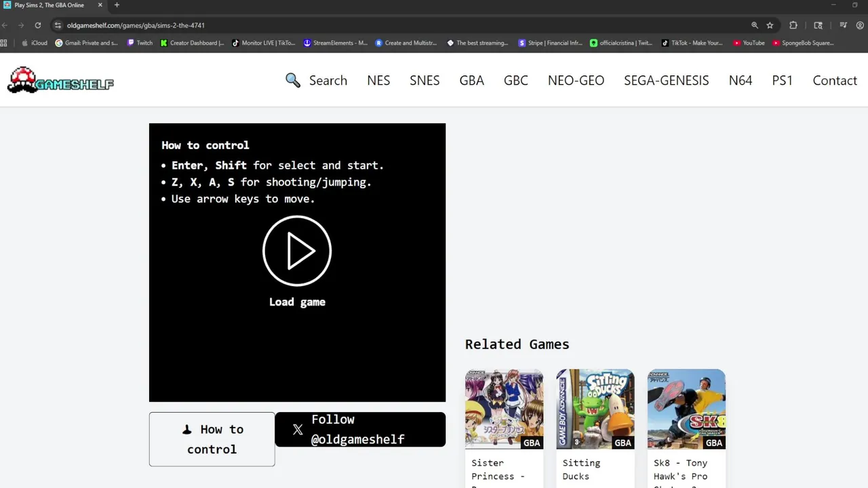This screenshot has width=868, height=488.
Task: Open the N64 category menu
Action: [741, 80]
